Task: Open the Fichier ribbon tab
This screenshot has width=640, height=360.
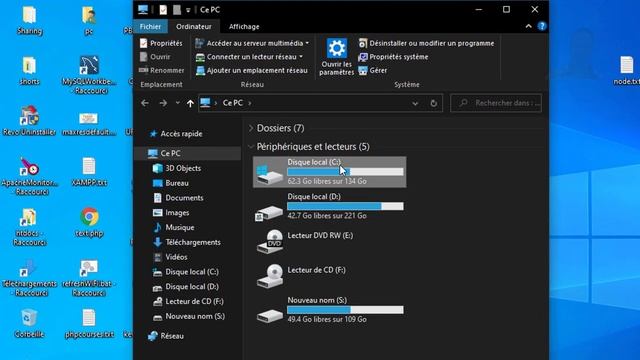Action: point(150,27)
